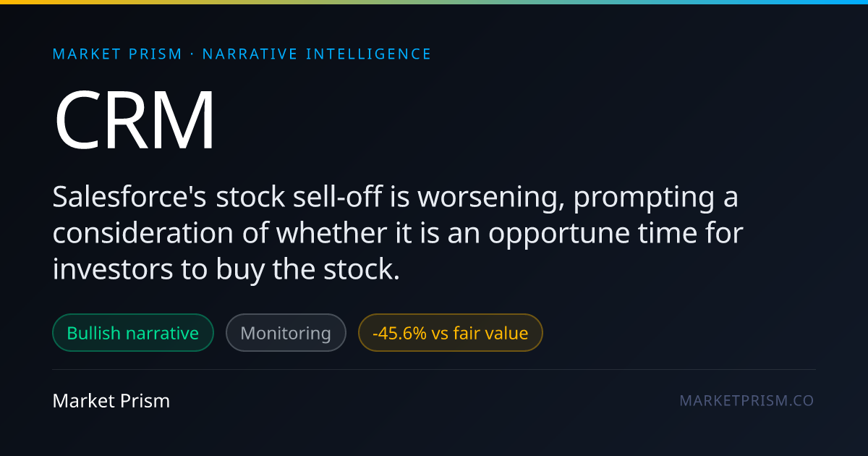Viewport: 868px width, 456px height.
Task: Click the letter M of the CRM ticker
Action: pos(184,120)
